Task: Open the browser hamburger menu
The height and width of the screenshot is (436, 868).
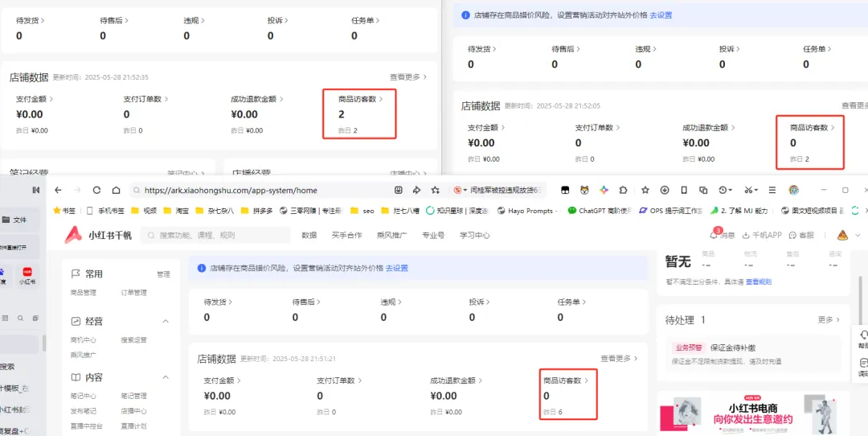Action: point(772,190)
